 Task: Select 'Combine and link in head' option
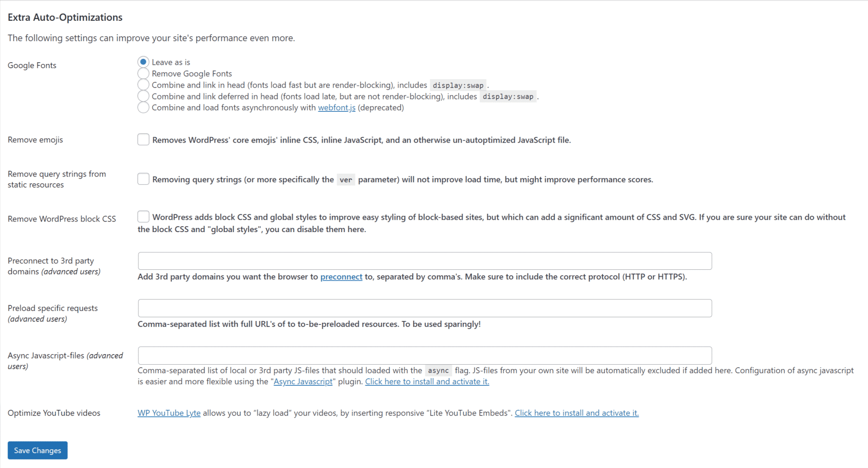tap(142, 85)
